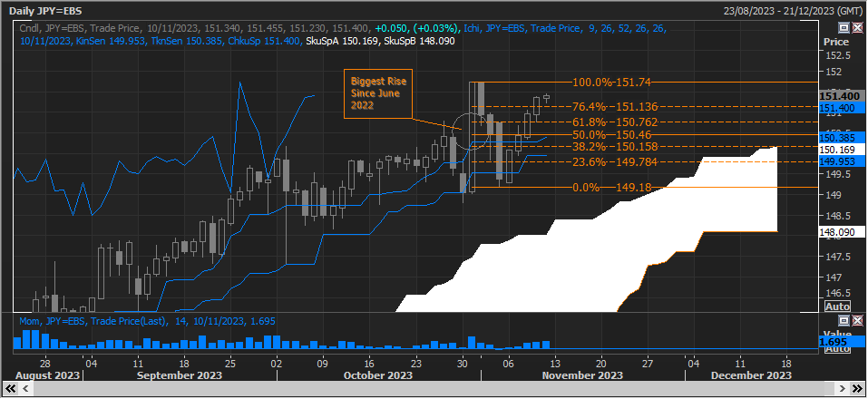Select the 38.2% 150.158 Fibonacci level
868x399 pixels.
[x=616, y=147]
